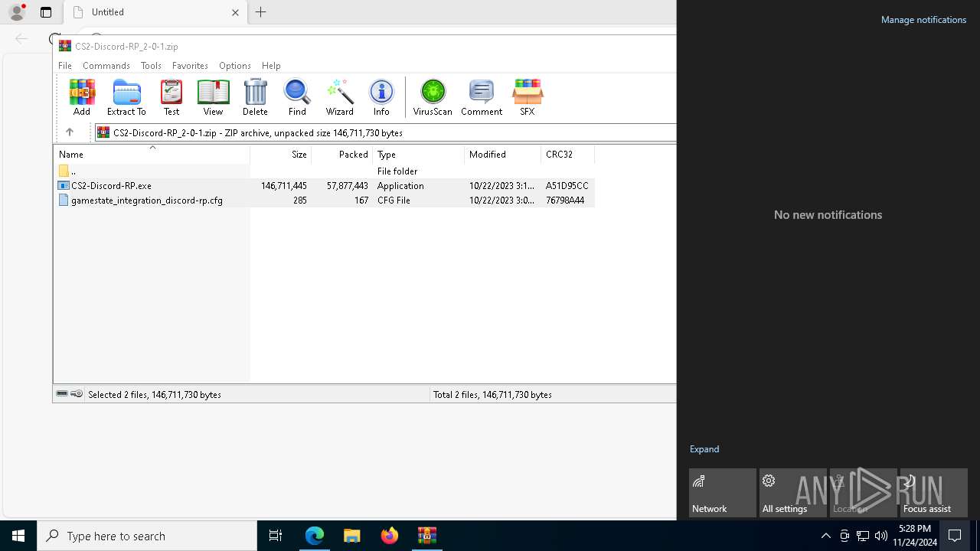The width and height of the screenshot is (980, 551).
Task: Open the Options menu
Action: tap(234, 66)
